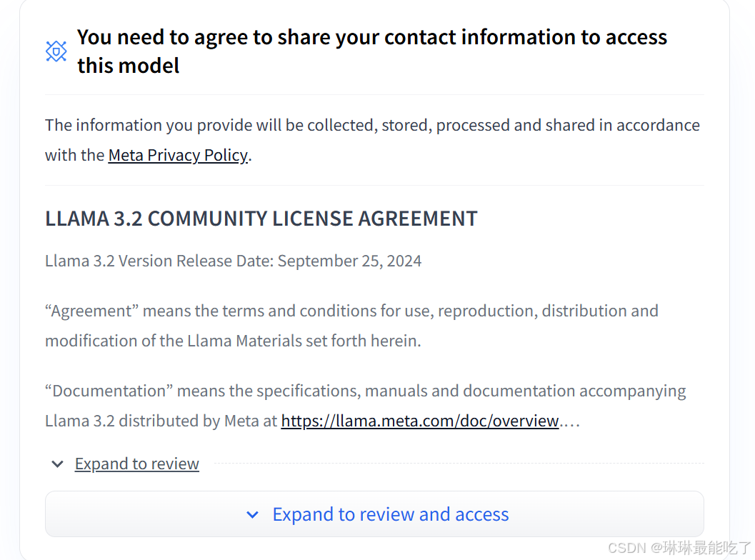Click the chevron next to Expand to review

pos(57,464)
